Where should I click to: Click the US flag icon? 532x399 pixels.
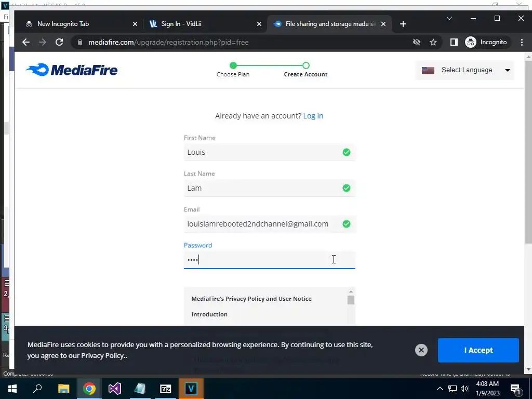click(428, 70)
